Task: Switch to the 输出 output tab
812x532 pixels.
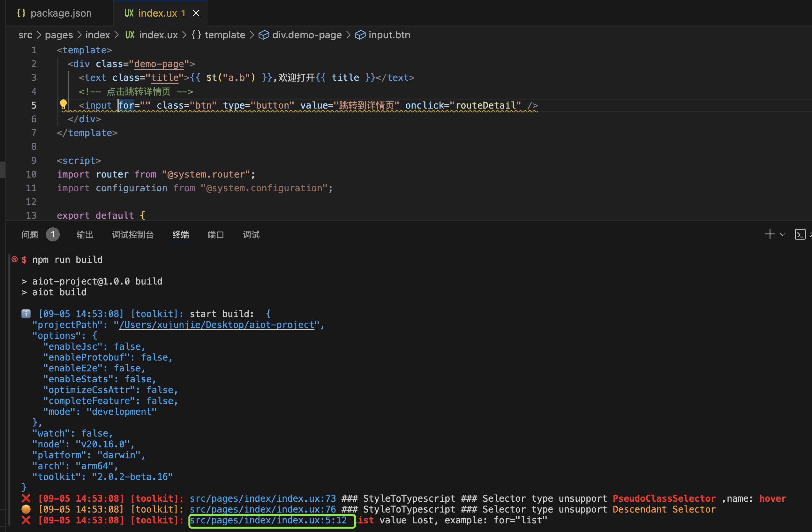Action: (85, 234)
